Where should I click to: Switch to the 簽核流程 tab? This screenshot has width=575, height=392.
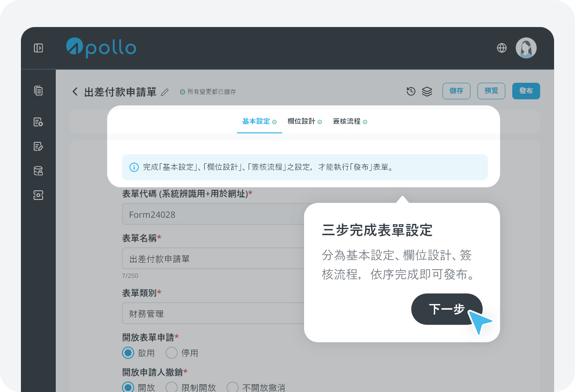[350, 122]
